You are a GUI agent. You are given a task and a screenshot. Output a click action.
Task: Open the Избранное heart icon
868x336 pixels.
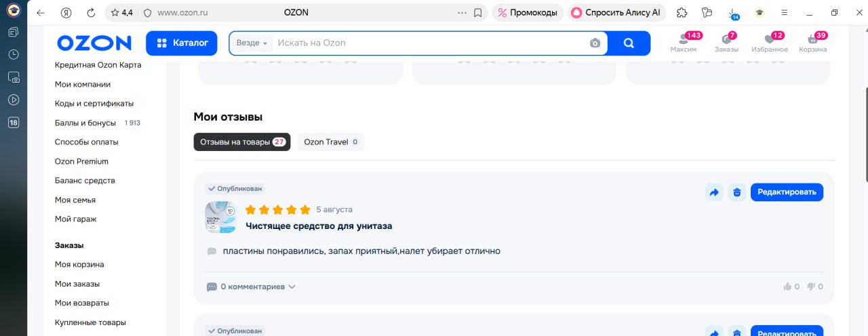tap(770, 43)
